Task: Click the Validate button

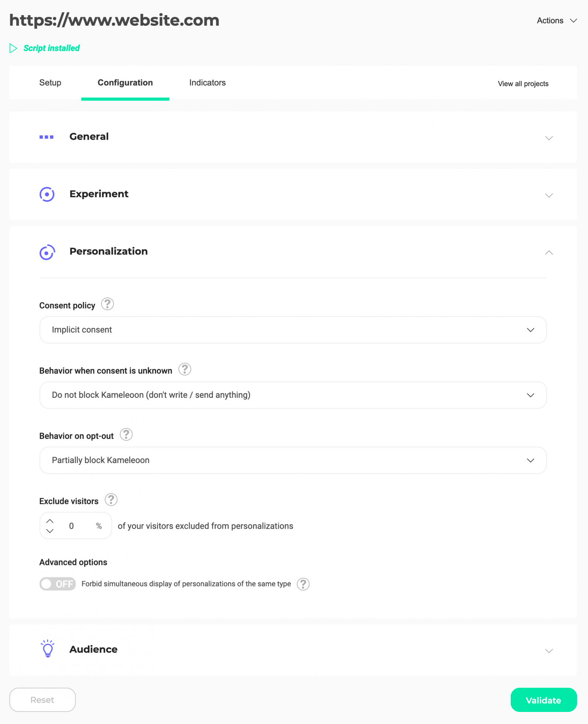Action: [x=544, y=700]
